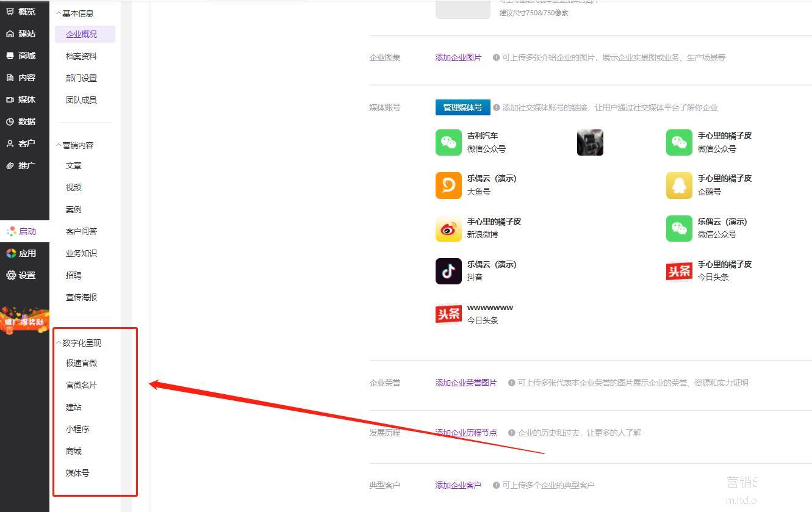Collapse the 基本信息 section
Viewport: 812px width, 512px height.
[59, 13]
